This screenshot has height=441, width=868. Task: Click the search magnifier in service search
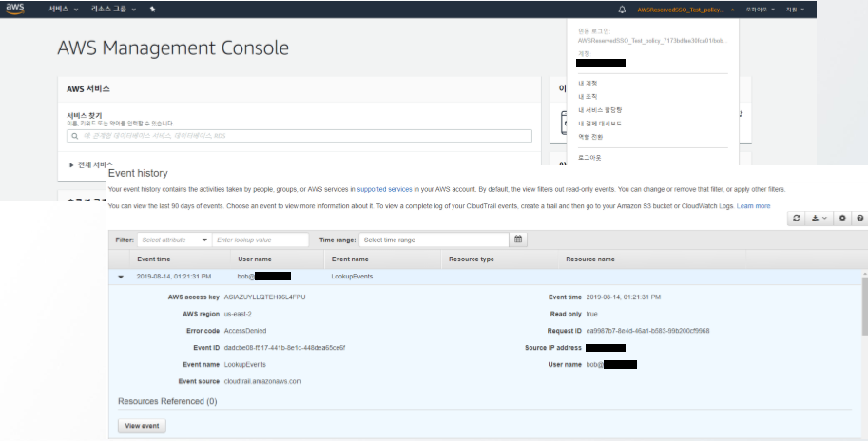click(x=75, y=136)
